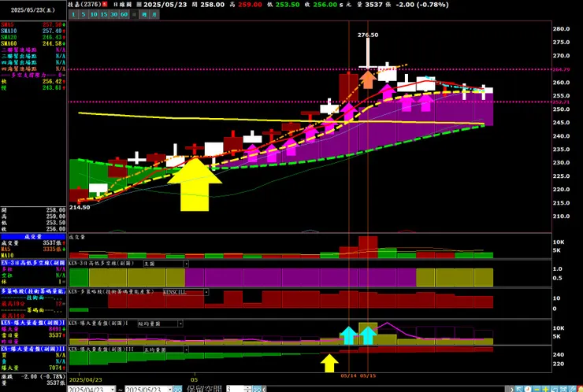Switch to the 1-minute timeframe button
The height and width of the screenshot is (392, 583).
73,14
